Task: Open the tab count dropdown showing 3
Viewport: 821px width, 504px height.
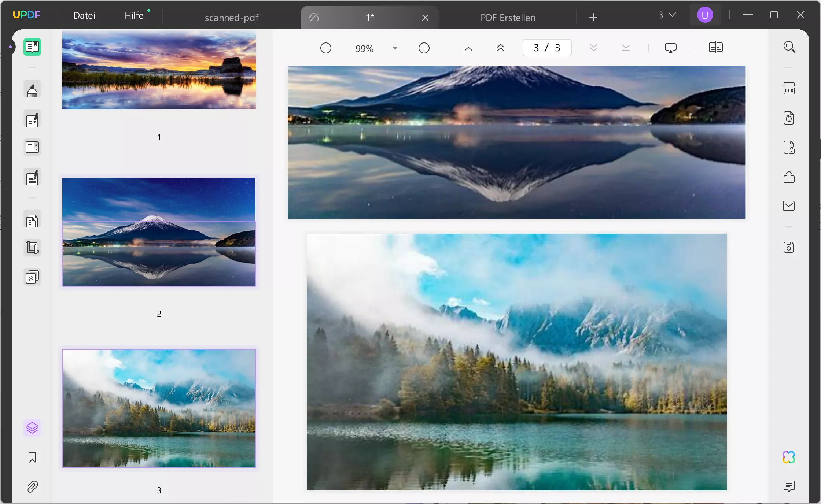Action: tap(667, 15)
